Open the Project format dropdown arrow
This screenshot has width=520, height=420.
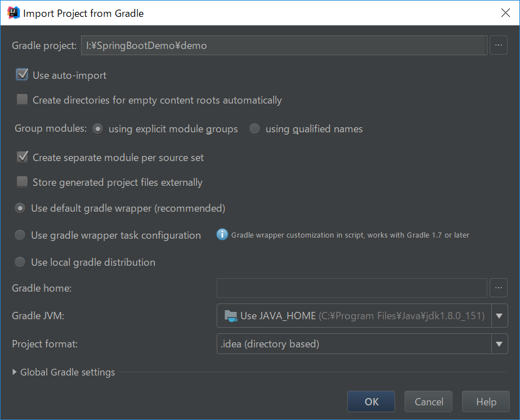tap(499, 344)
